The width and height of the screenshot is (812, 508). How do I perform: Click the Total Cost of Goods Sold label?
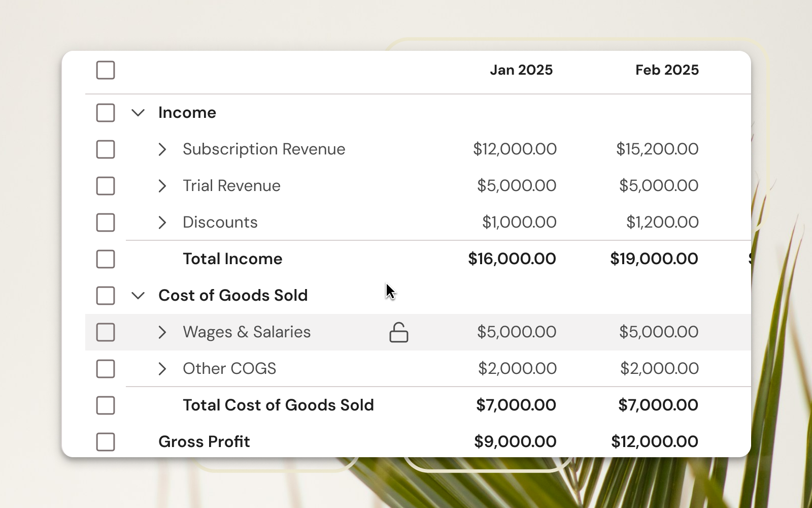(278, 405)
